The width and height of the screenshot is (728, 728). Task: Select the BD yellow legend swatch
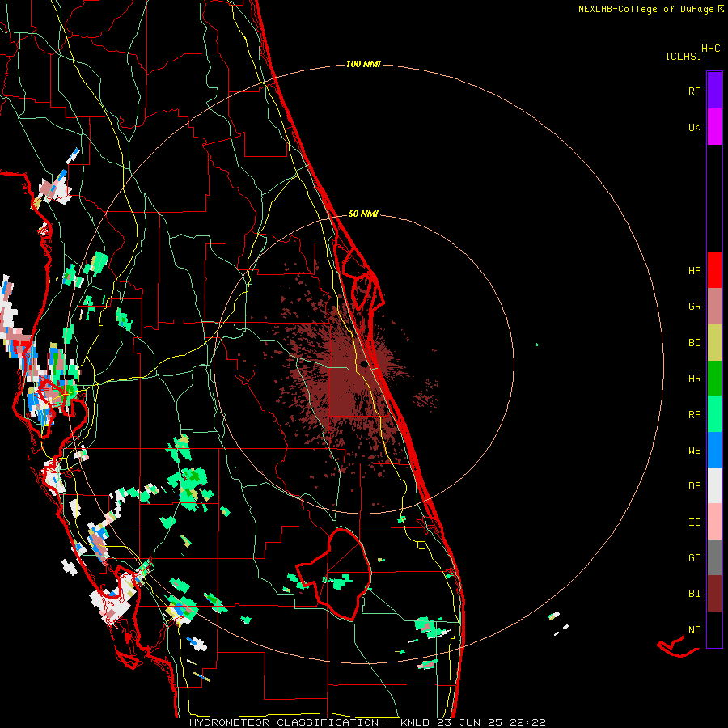[x=714, y=343]
